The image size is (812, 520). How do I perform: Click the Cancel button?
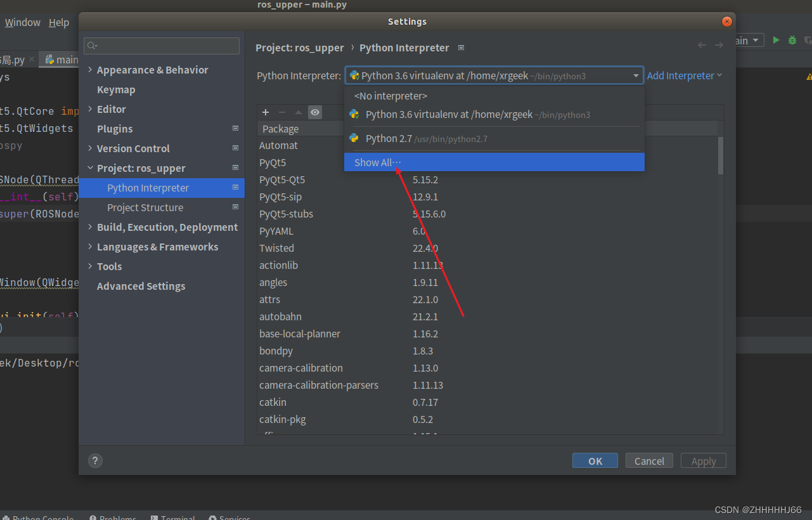[x=649, y=461]
